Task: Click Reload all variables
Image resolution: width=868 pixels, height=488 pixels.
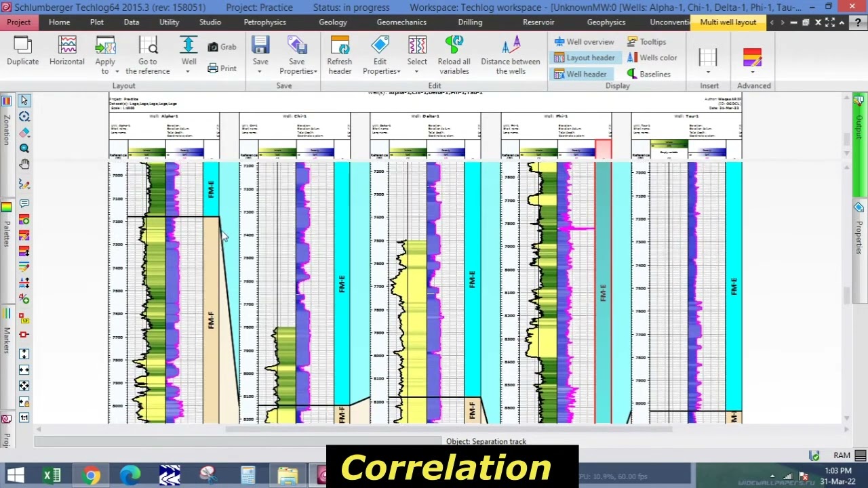Action: click(454, 55)
